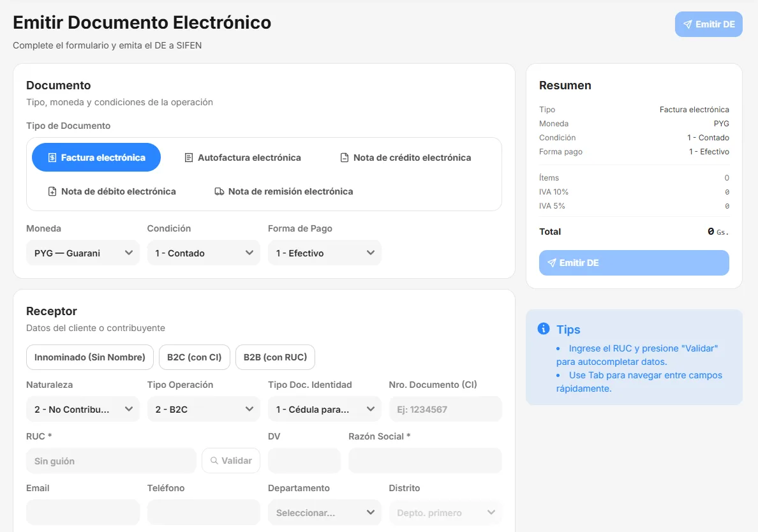Image resolution: width=758 pixels, height=532 pixels.
Task: Click the magnifier icon in the Validar button
Action: [x=214, y=461]
